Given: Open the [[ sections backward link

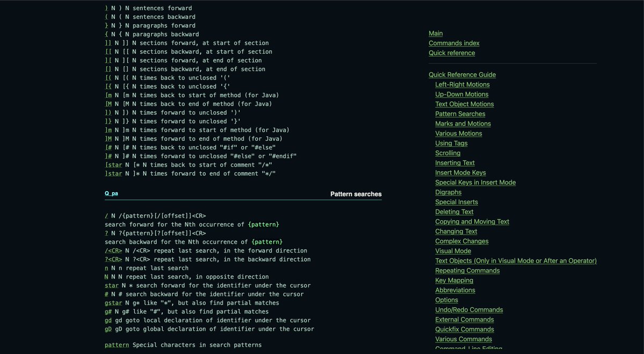Looking at the screenshot, I should pyautogui.click(x=108, y=52).
